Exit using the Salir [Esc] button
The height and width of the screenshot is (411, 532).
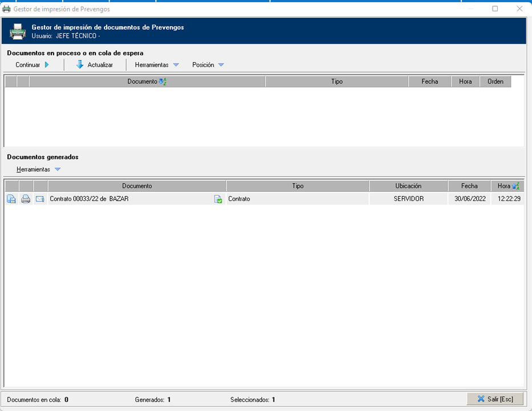tap(495, 398)
